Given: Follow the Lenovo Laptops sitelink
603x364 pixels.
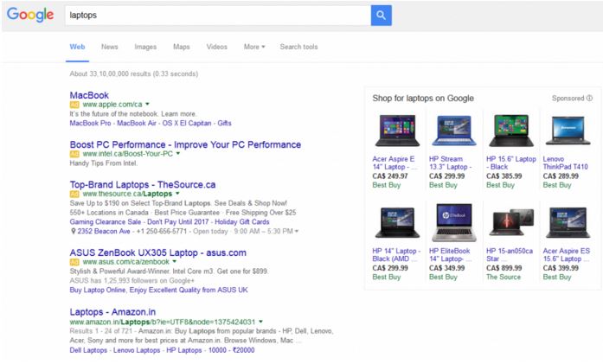Looking at the screenshot, I should point(137,350).
